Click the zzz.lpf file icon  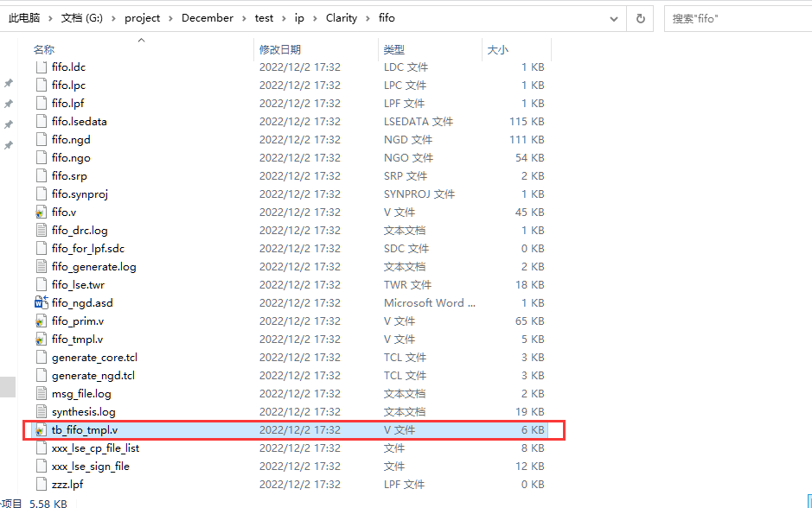click(x=42, y=484)
